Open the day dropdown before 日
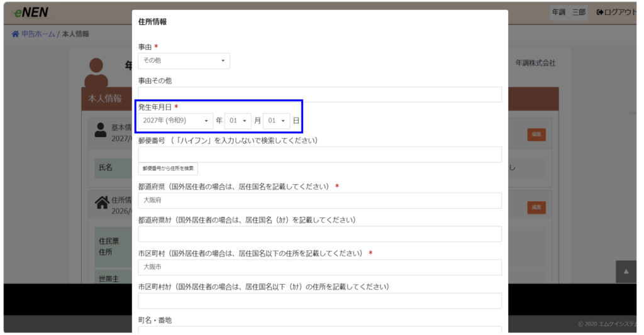 277,121
